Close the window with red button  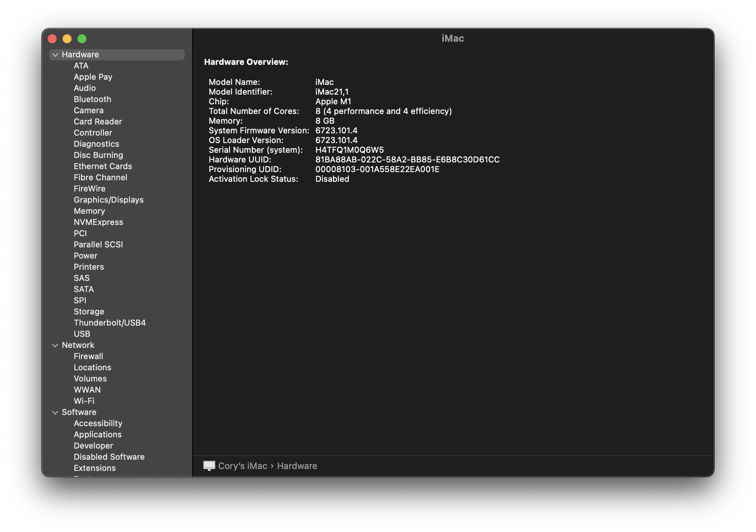click(52, 39)
